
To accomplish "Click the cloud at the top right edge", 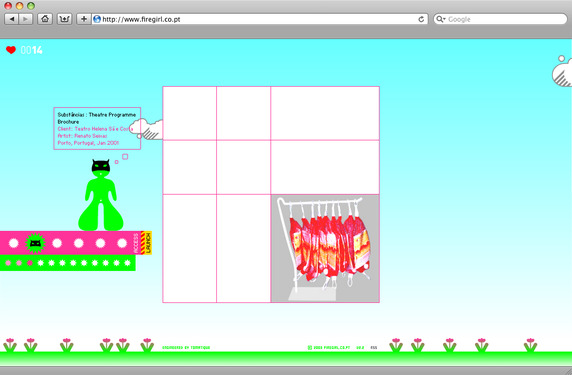I will tap(562, 71).
